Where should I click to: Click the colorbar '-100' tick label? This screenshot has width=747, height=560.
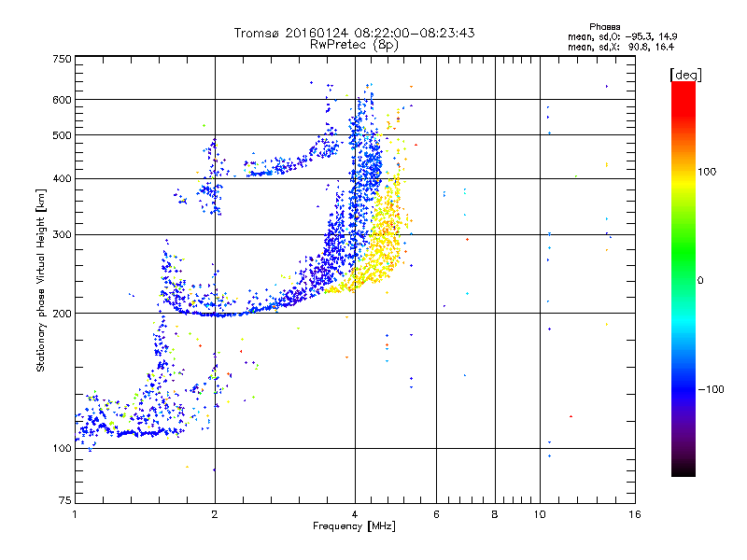pyautogui.click(x=711, y=389)
